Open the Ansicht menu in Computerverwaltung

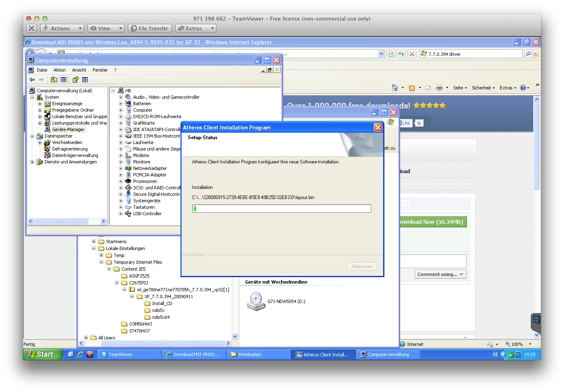(x=79, y=70)
